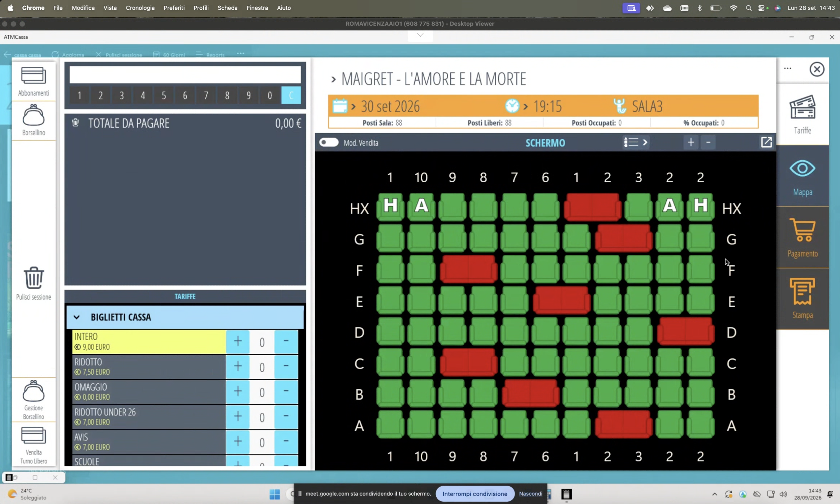Viewport: 840px width, 504px height.
Task: Add one OMAGGIO ticket
Action: coord(238,391)
